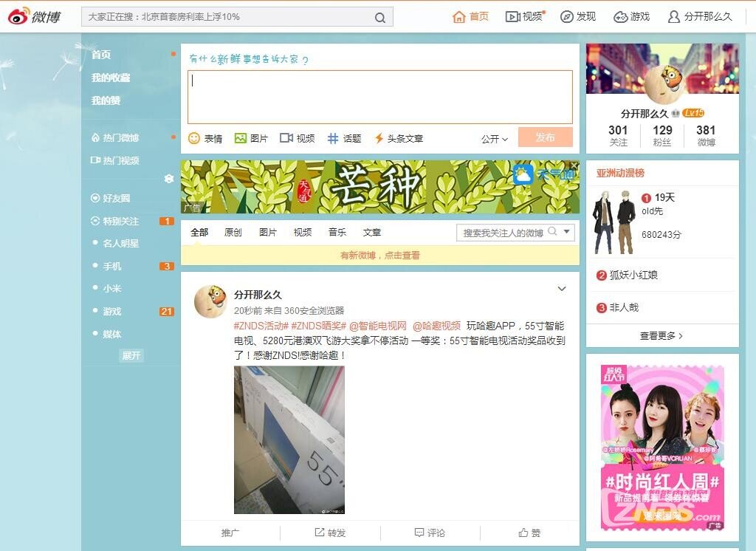Open 我的赞 in the left sidebar

tap(106, 100)
